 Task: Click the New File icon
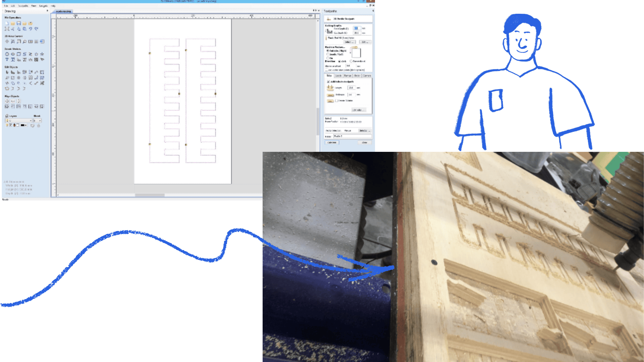7,23
